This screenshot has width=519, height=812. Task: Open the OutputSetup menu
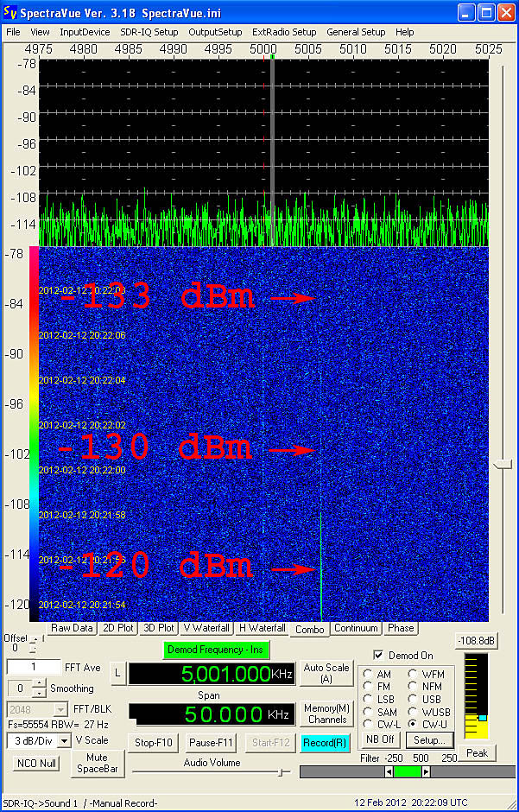point(215,32)
